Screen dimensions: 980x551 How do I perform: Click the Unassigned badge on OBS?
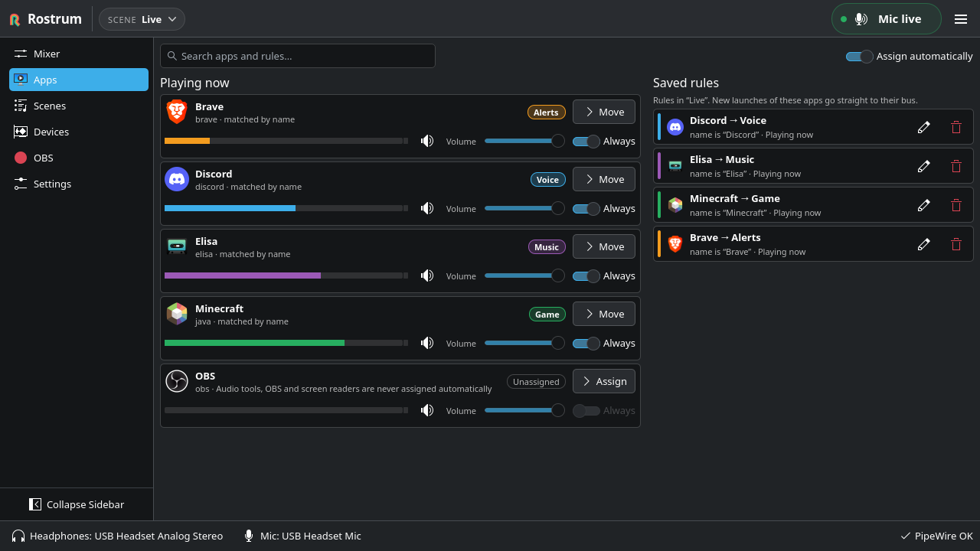tap(536, 381)
